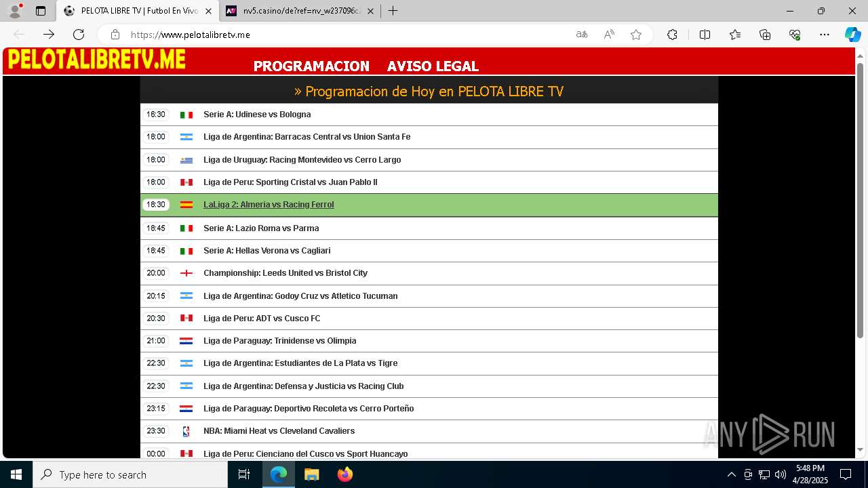Add this page to favorites star

tap(636, 35)
